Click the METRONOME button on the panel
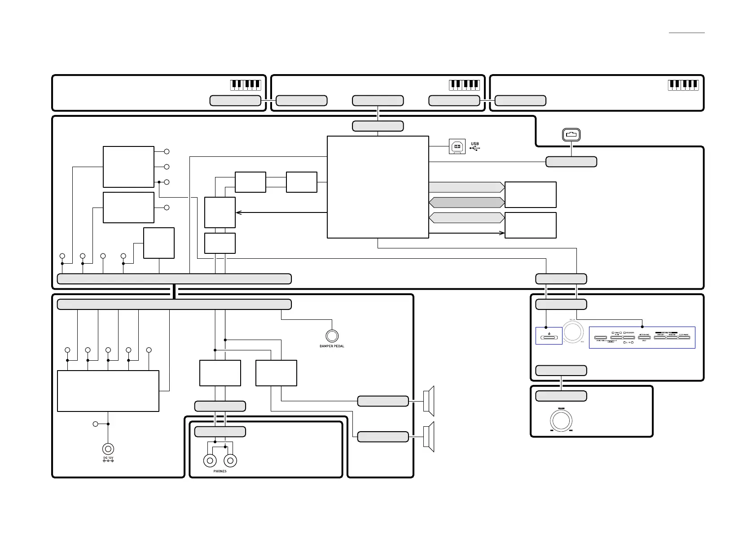Viewport: 756px width, 535px height. pos(644,337)
